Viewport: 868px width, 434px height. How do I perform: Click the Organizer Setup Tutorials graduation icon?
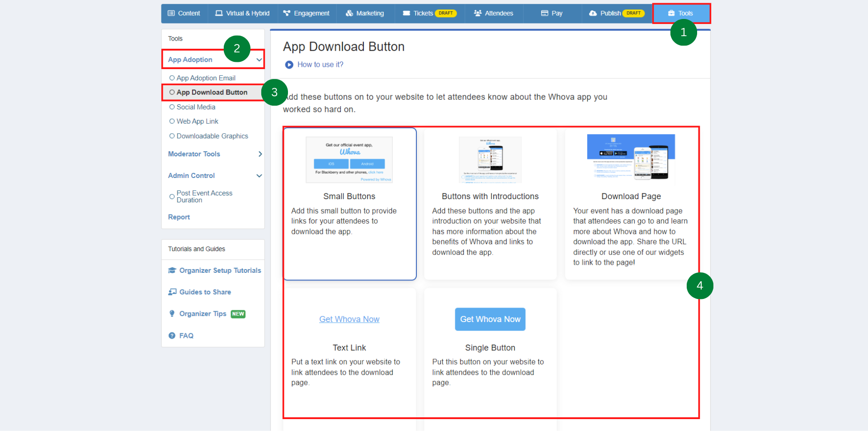coord(172,270)
